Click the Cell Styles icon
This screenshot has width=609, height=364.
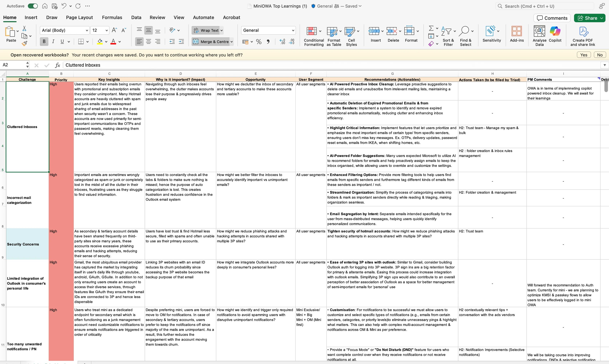[350, 31]
